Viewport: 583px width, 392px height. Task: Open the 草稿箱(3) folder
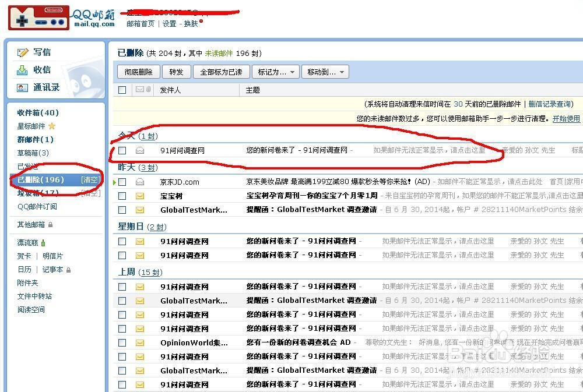point(33,153)
